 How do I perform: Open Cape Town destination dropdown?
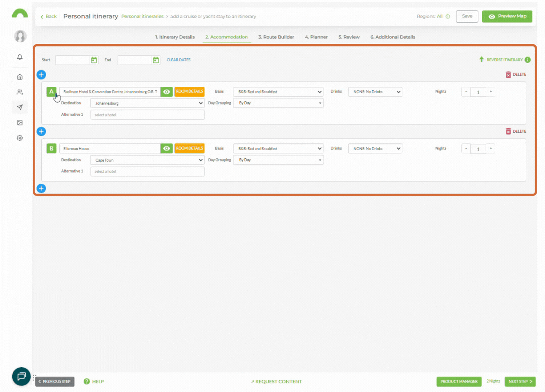(148, 160)
